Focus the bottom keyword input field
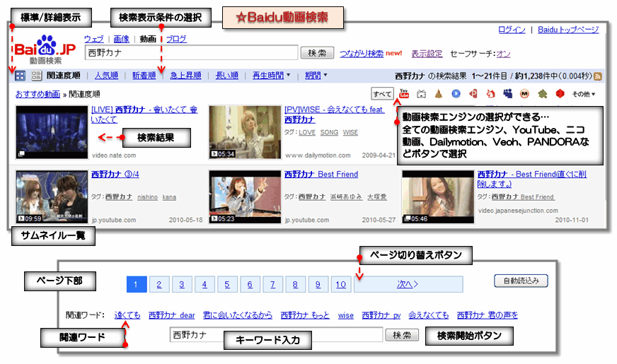The image size is (617, 364). (x=276, y=335)
